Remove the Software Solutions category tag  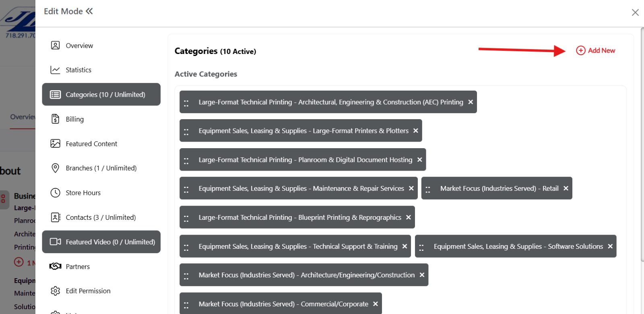point(610,246)
